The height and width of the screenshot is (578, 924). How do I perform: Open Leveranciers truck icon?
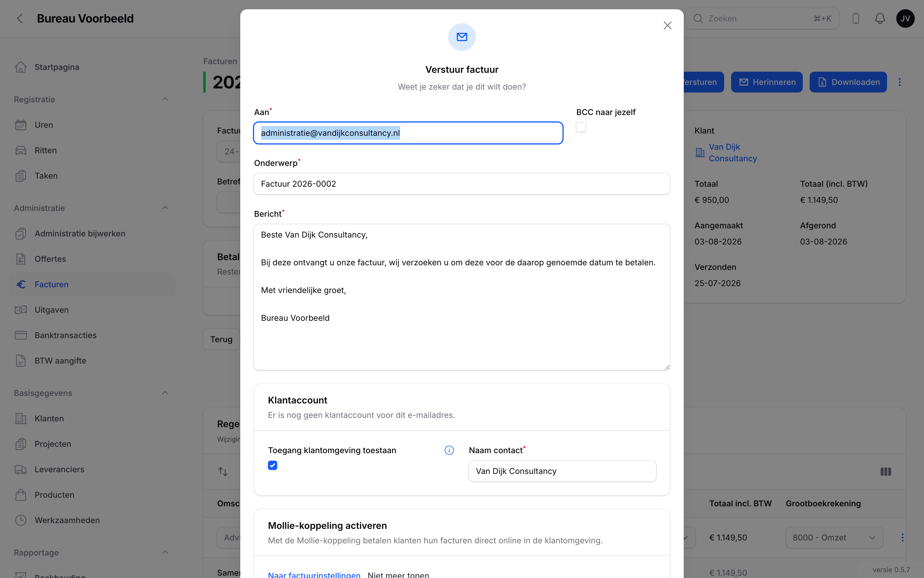pyautogui.click(x=21, y=469)
